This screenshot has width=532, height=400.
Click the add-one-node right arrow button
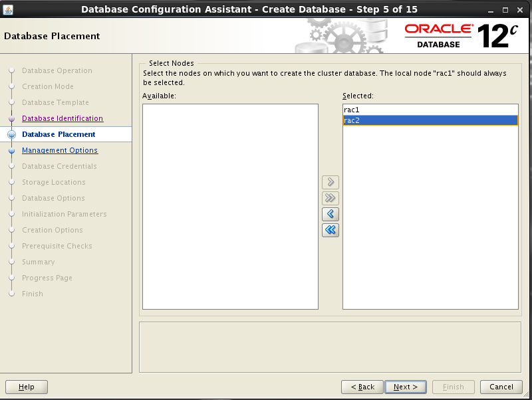click(330, 182)
